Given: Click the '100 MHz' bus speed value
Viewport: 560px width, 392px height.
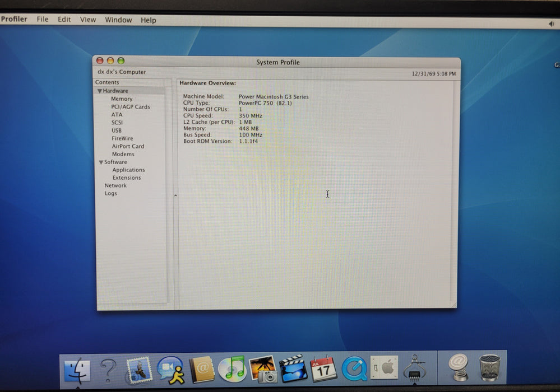Looking at the screenshot, I should 251,135.
